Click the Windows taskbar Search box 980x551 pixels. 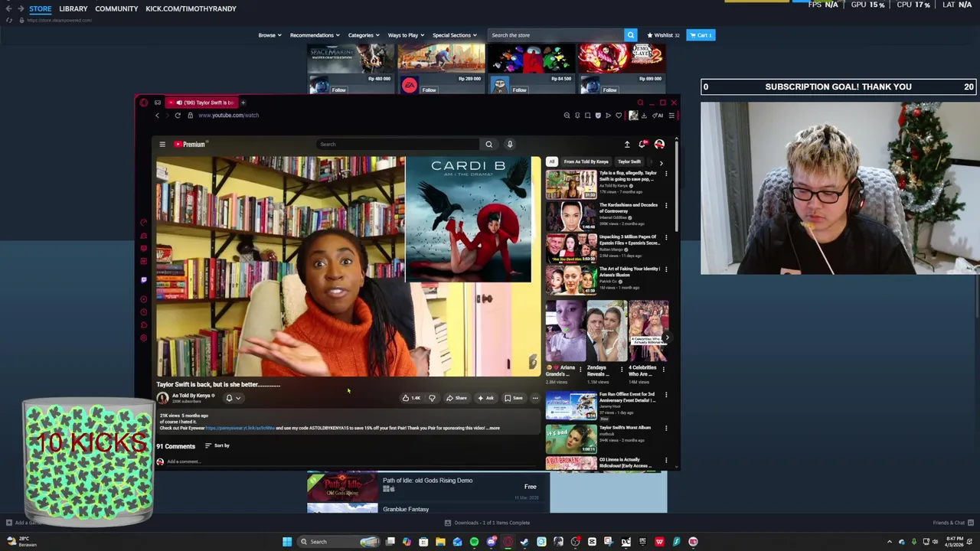tap(338, 542)
